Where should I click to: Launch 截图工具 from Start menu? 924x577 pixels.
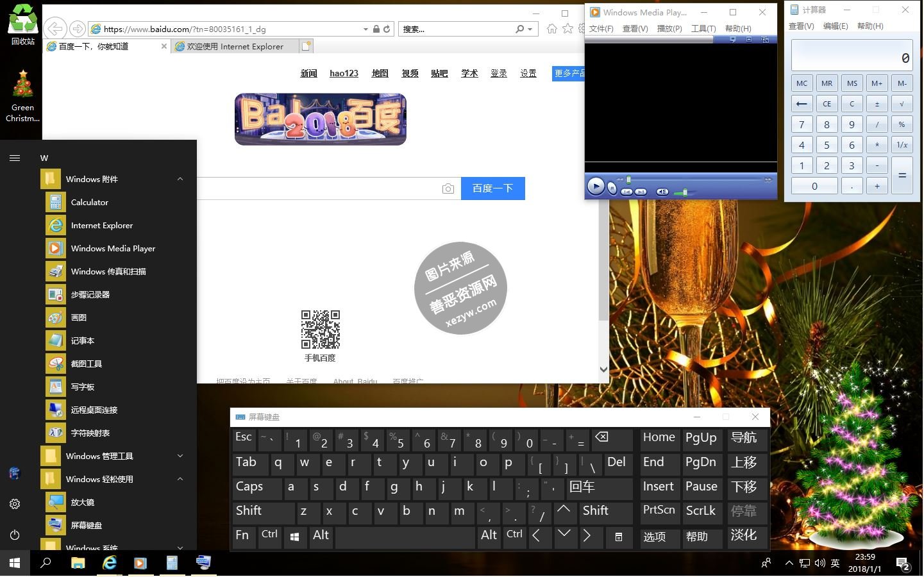pyautogui.click(x=119, y=364)
